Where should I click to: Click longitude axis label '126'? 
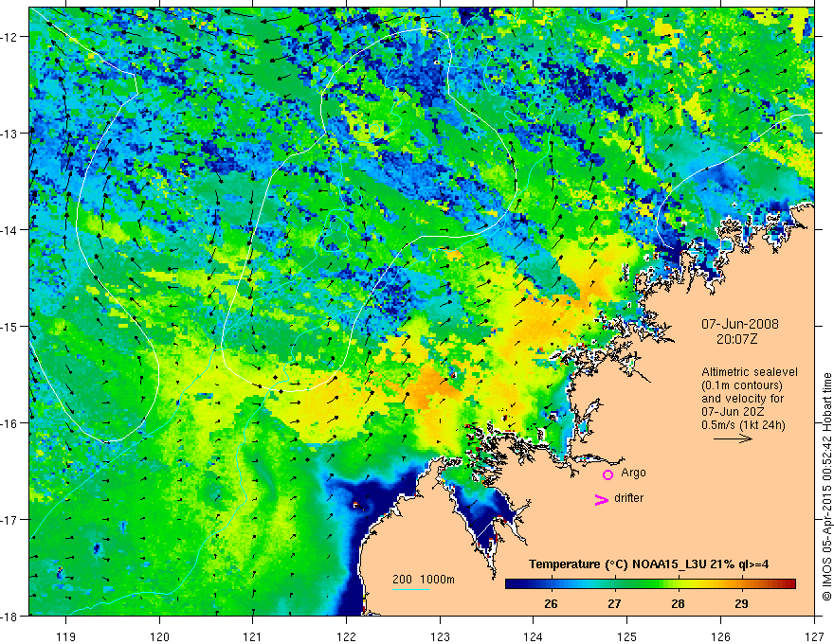pyautogui.click(x=720, y=636)
